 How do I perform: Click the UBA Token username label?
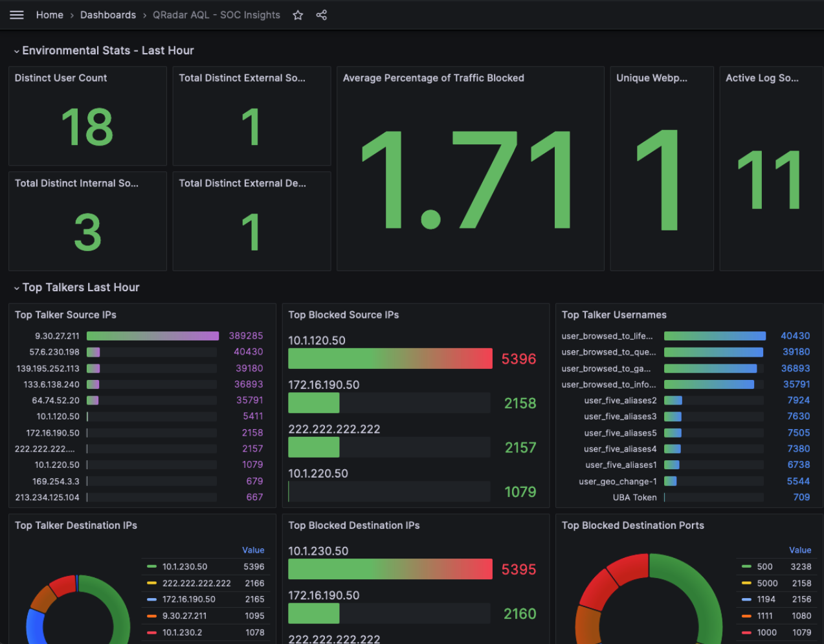pos(635,498)
